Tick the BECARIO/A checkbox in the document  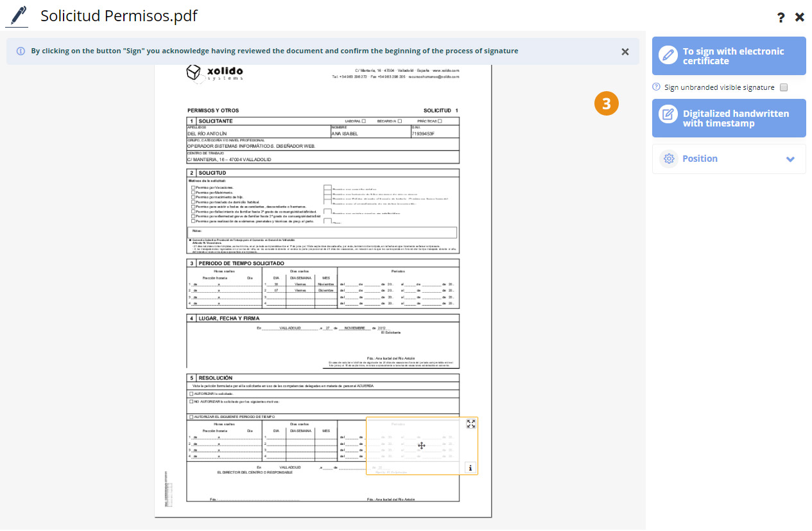[x=400, y=121]
